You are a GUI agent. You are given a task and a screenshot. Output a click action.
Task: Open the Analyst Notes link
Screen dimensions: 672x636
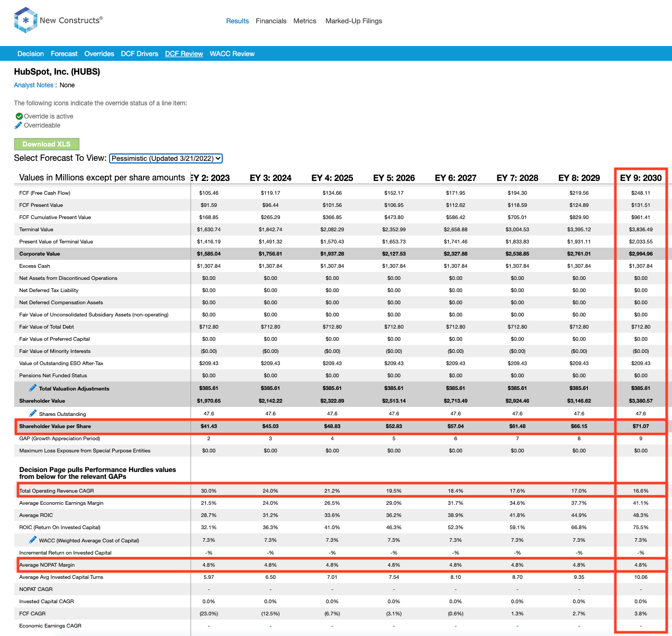[x=34, y=85]
